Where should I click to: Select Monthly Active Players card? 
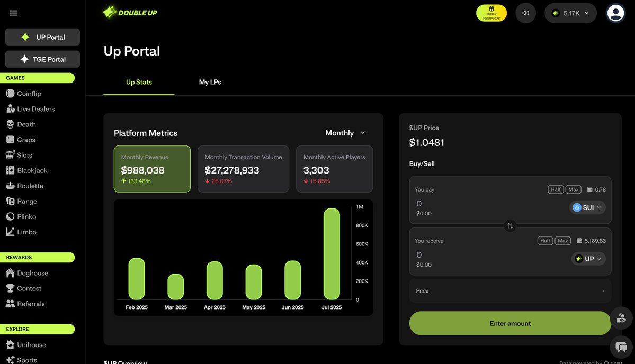pyautogui.click(x=335, y=169)
